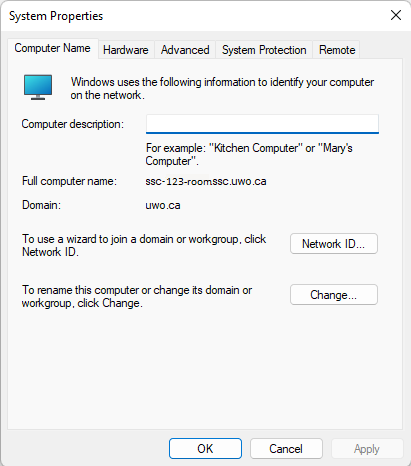
Task: Click the "Computer description:" label
Action: [x=73, y=124]
